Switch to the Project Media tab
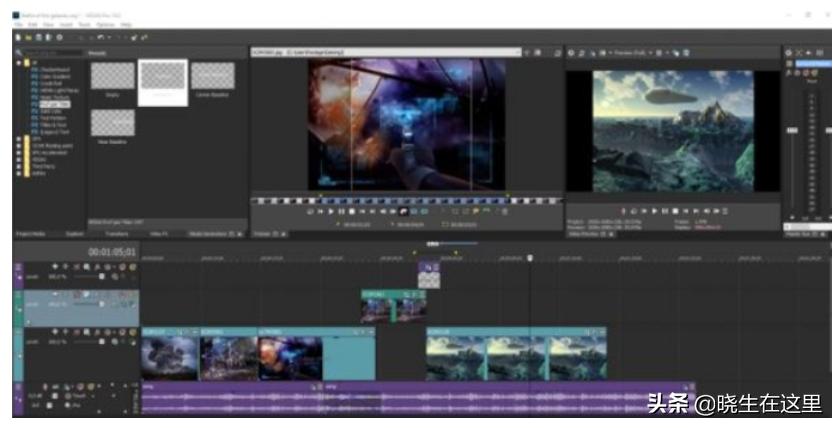This screenshot has height=428, width=836. point(32,234)
